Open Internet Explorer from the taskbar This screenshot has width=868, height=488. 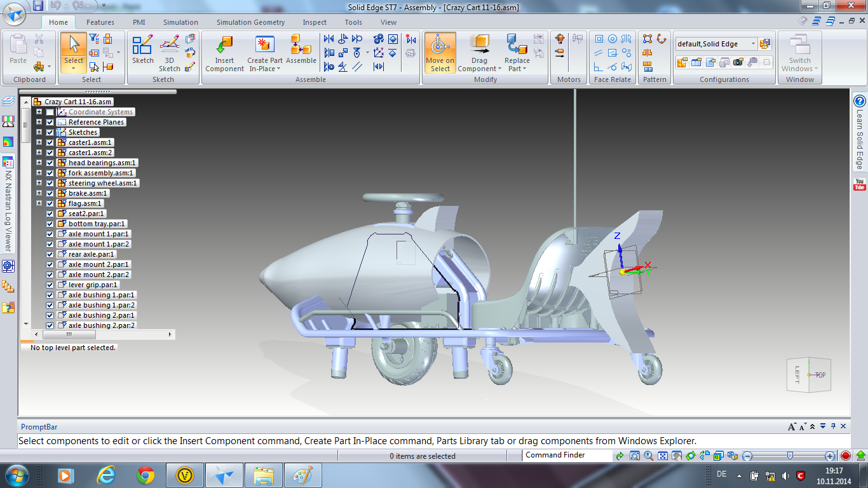105,475
